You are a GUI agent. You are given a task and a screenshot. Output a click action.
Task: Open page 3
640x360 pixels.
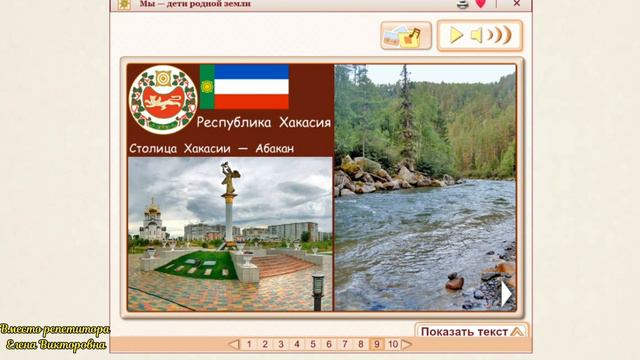[281, 344]
